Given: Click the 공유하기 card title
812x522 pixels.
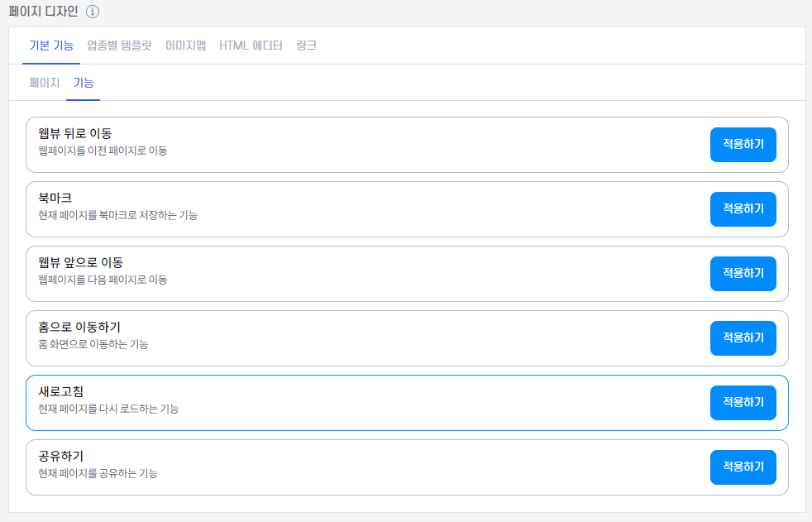Looking at the screenshot, I should pos(61,456).
